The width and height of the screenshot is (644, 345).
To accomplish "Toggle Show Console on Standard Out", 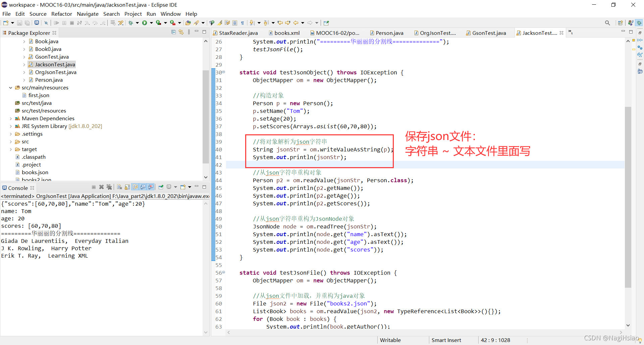I will click(x=143, y=187).
